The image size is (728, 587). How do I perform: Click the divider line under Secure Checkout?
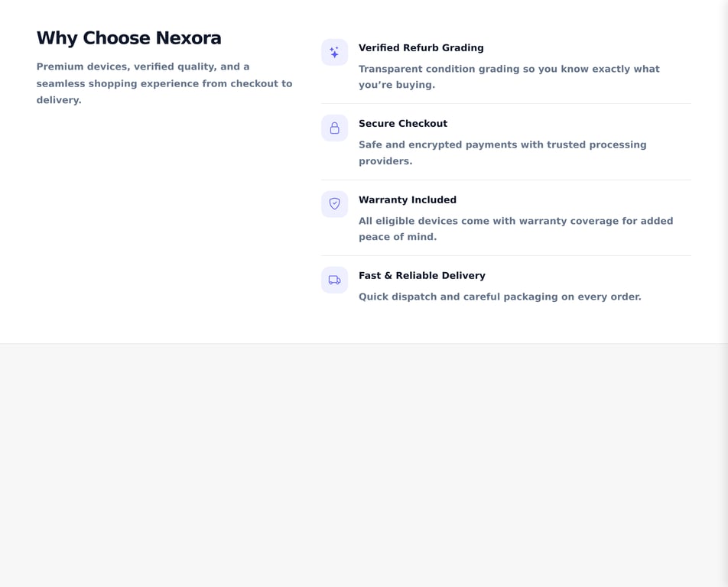pyautogui.click(x=505, y=180)
